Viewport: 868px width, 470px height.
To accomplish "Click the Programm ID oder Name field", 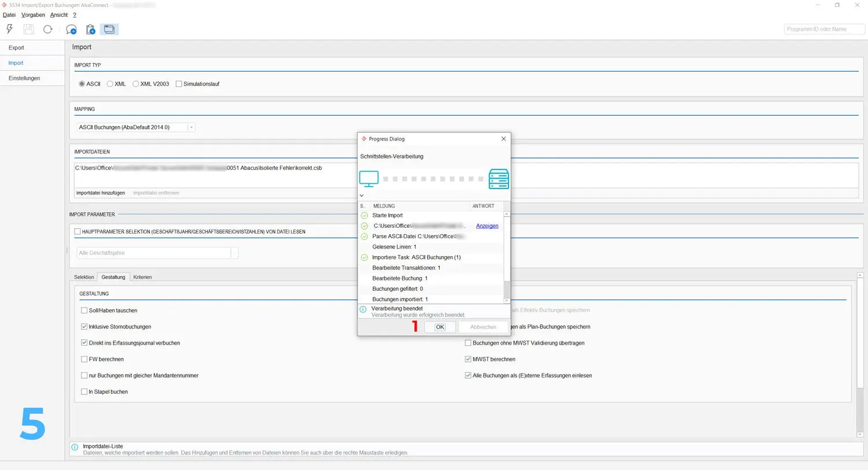I will point(824,29).
